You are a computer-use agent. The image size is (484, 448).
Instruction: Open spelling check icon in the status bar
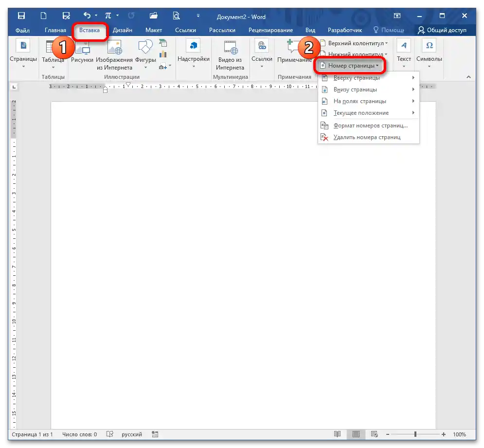[110, 434]
